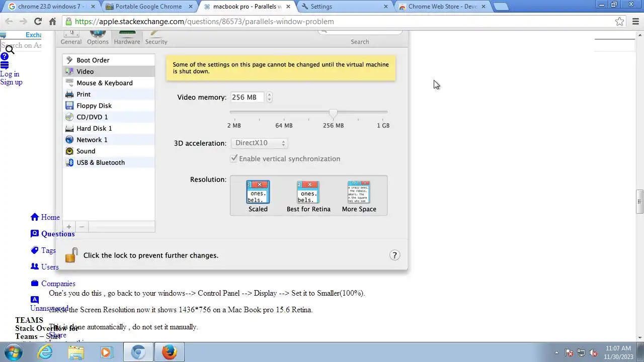Click the '64 MB' slider label
This screenshot has height=362, width=644.
click(x=284, y=125)
